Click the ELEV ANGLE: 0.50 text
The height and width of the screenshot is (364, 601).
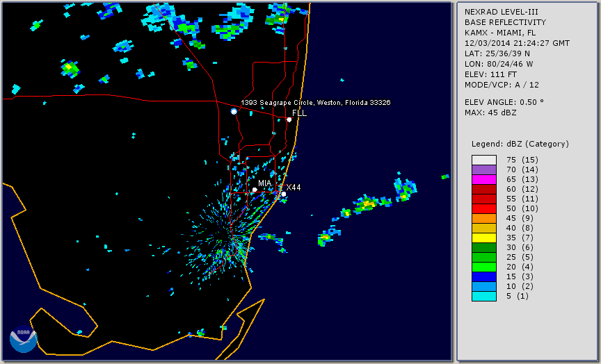click(x=504, y=102)
